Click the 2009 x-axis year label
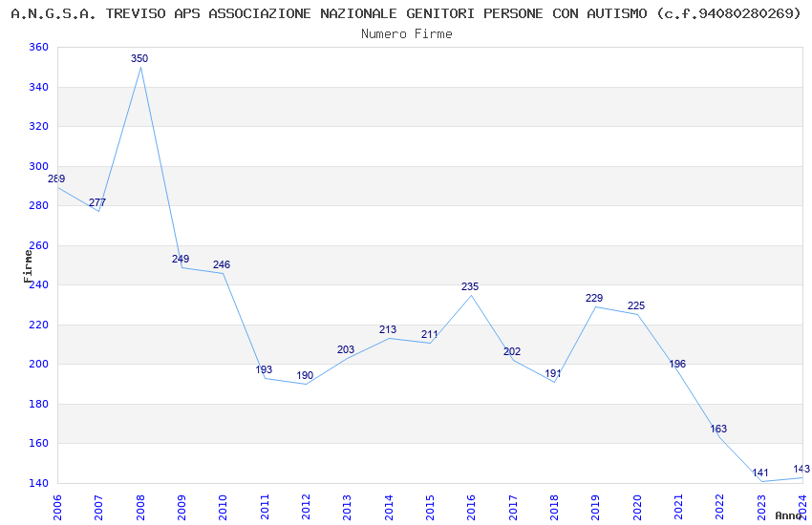This screenshot has width=812, height=525. (x=182, y=508)
